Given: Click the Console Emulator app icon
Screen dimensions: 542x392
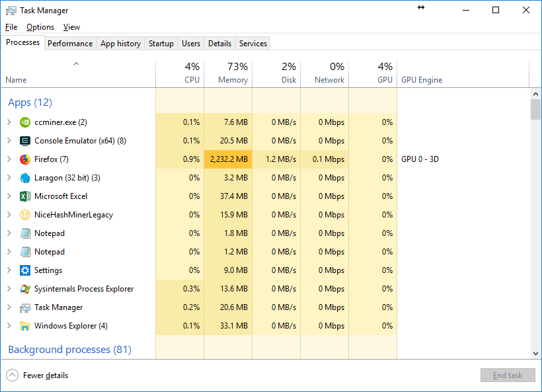Looking at the screenshot, I should point(25,141).
